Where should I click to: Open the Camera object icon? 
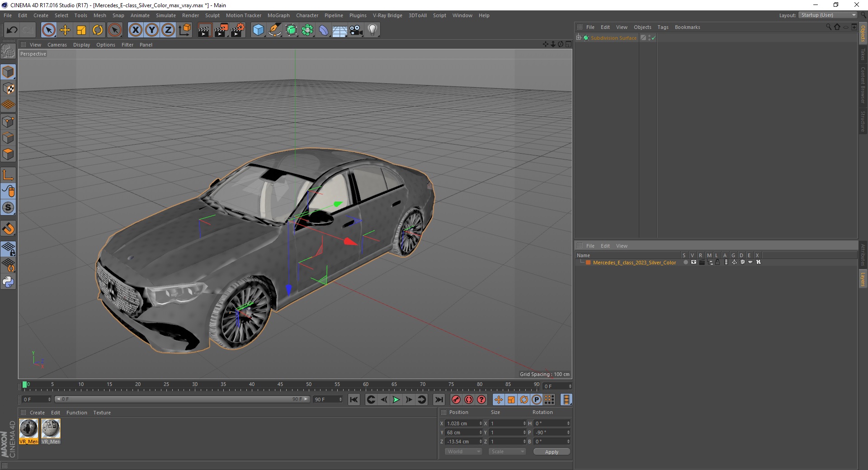[356, 30]
